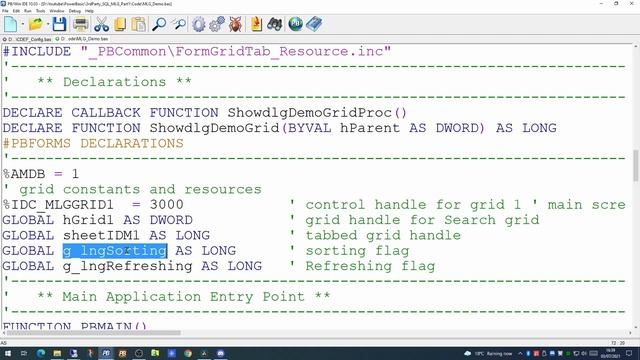
Task: Cut selection with the scissors icon
Action: coord(101,24)
